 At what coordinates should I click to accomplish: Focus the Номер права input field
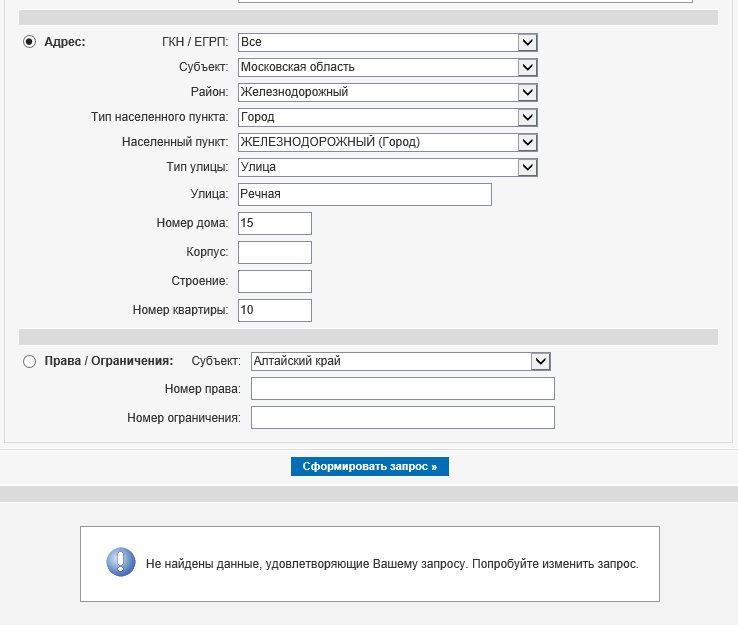[403, 389]
